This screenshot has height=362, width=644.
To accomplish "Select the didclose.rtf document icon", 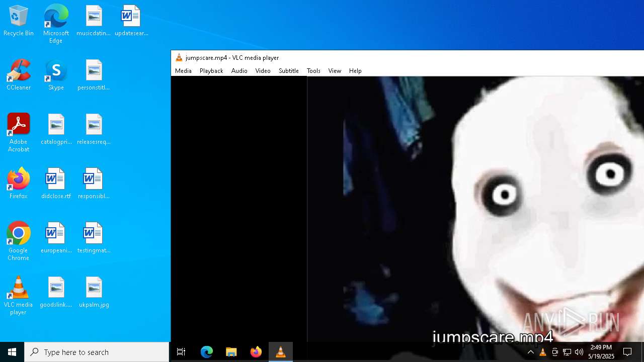I will point(56,184).
